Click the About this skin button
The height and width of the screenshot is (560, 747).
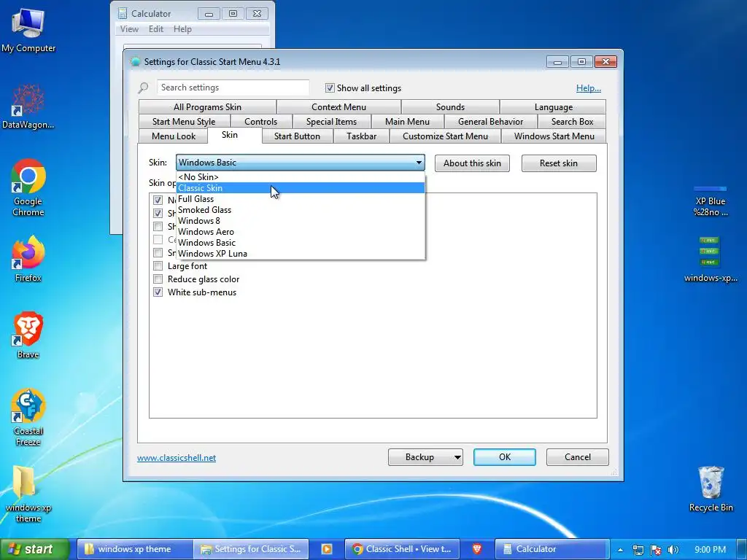coord(472,163)
